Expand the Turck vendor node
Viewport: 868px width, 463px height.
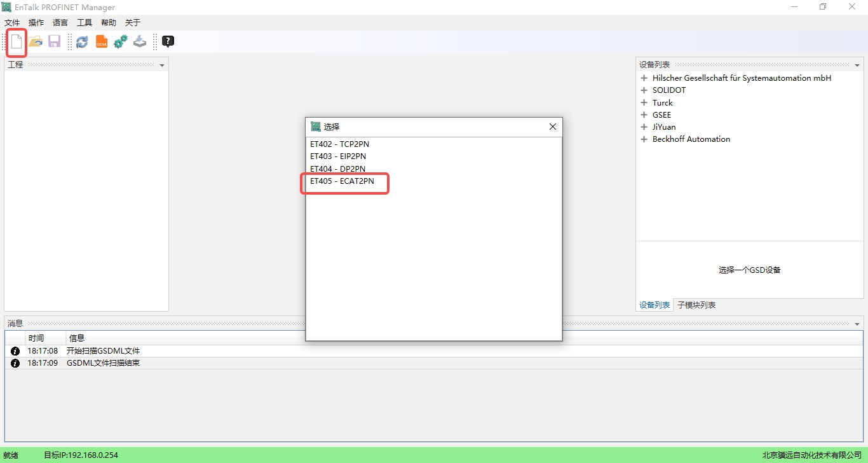[644, 103]
